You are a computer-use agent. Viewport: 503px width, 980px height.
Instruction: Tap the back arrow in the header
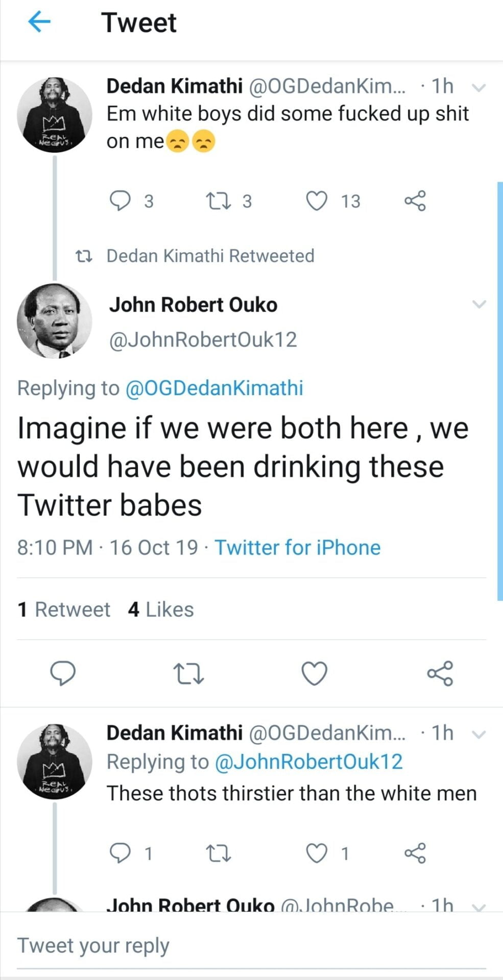tap(39, 22)
